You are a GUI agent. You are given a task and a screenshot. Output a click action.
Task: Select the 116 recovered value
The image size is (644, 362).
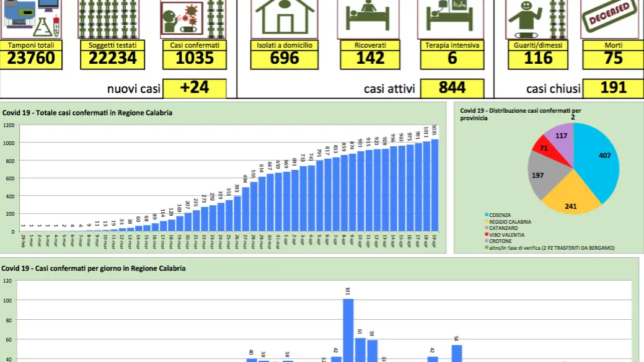pyautogui.click(x=538, y=59)
